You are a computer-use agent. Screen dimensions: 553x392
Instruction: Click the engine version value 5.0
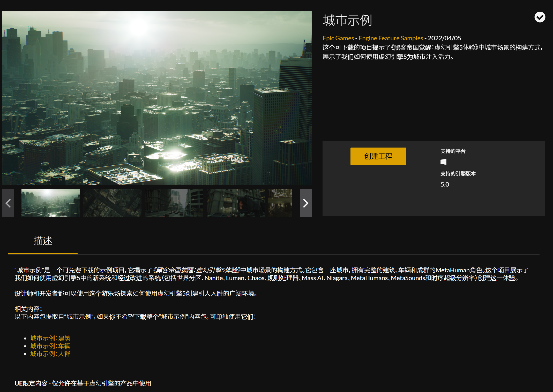tap(445, 185)
